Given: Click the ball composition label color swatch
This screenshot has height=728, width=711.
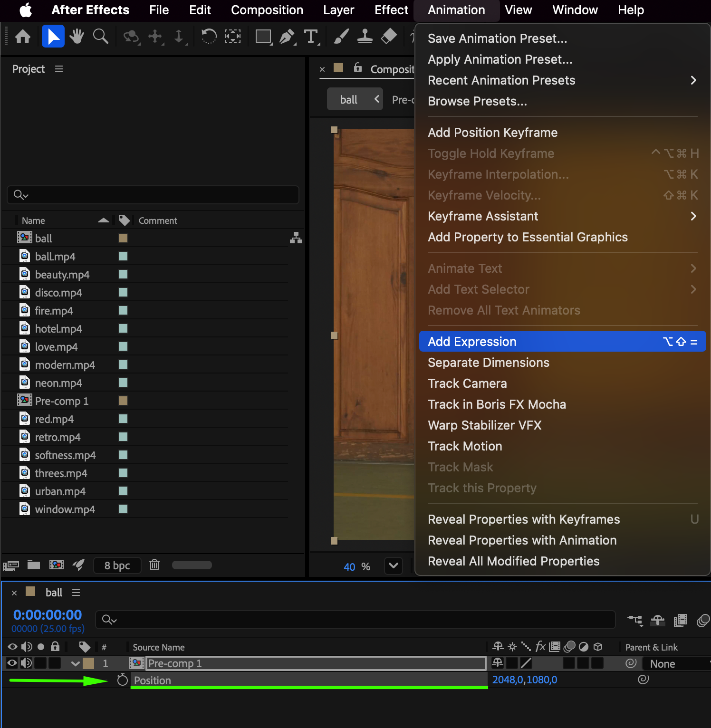Looking at the screenshot, I should pos(123,238).
